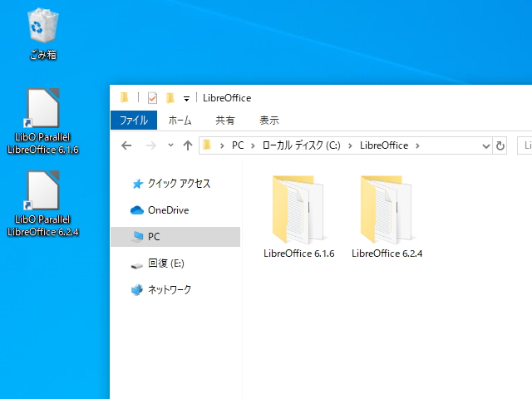Click the search box field

pyautogui.click(x=525, y=145)
